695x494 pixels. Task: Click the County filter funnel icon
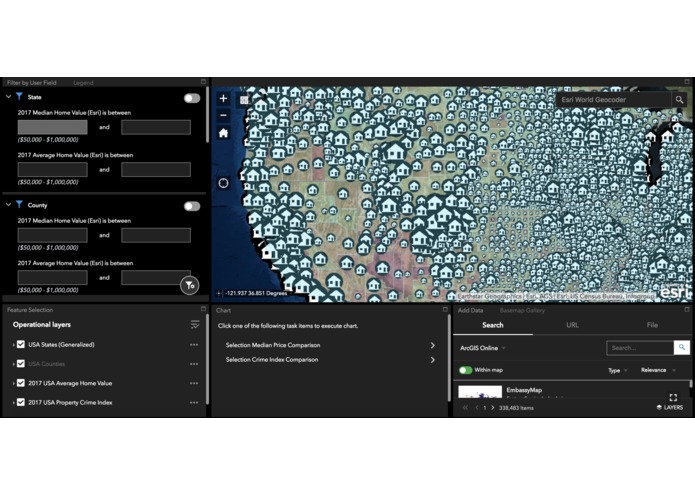(x=20, y=205)
